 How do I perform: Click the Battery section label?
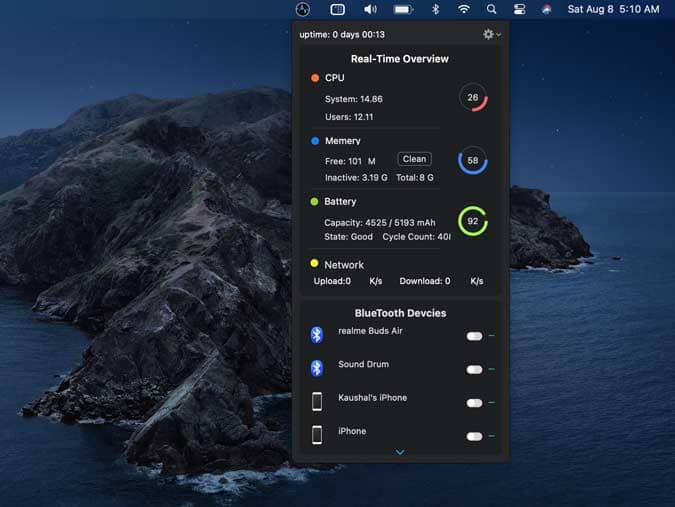click(x=340, y=201)
